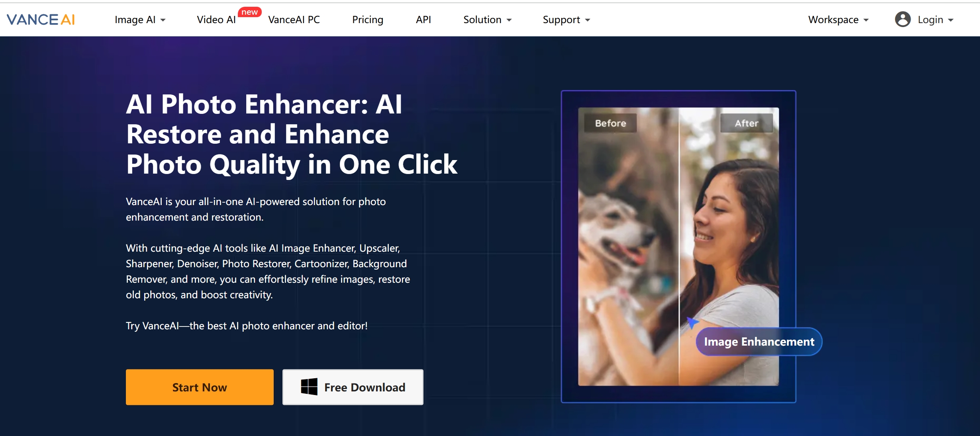Expand the Image AI dropdown
Image resolution: width=980 pixels, height=436 pixels.
click(x=140, y=20)
